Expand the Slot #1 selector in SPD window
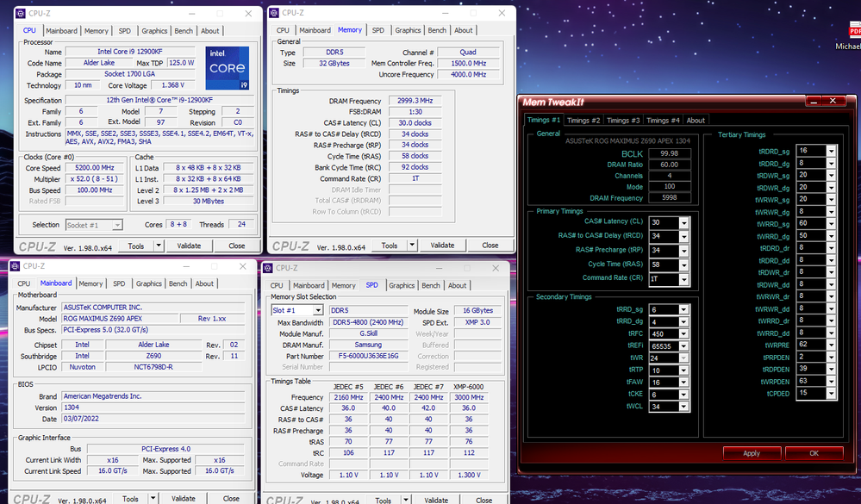Viewport: 861px width, 504px height. (x=317, y=310)
